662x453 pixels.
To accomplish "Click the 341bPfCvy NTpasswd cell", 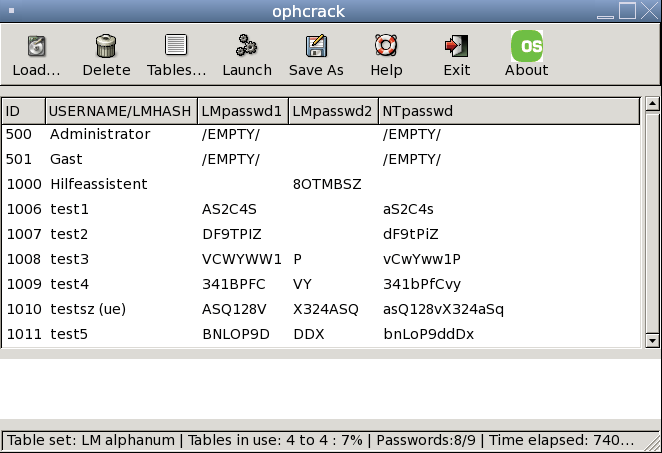I will point(422,284).
